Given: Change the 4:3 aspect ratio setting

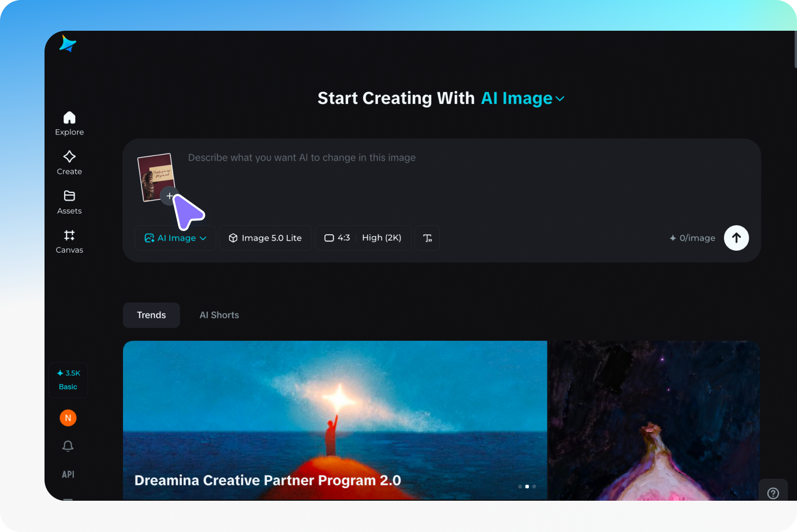Looking at the screenshot, I should pyautogui.click(x=337, y=238).
